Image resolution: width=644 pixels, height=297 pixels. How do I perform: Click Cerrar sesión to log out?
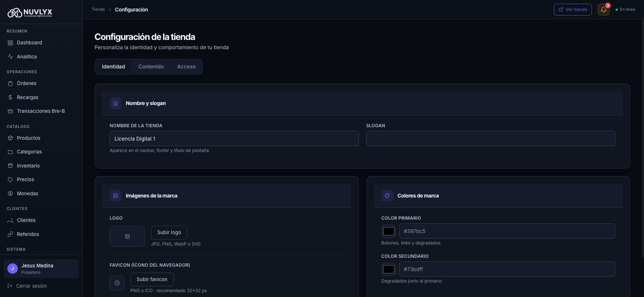[x=31, y=286]
